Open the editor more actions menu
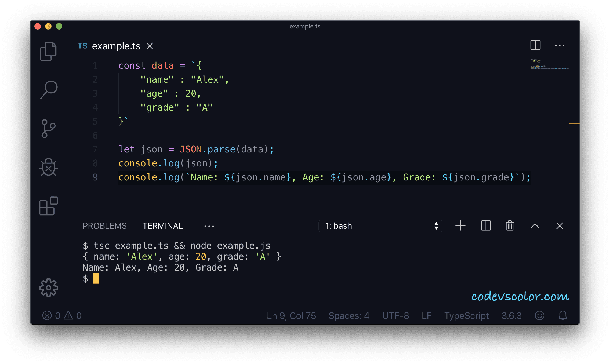Screen dimensions: 610x364 [560, 46]
